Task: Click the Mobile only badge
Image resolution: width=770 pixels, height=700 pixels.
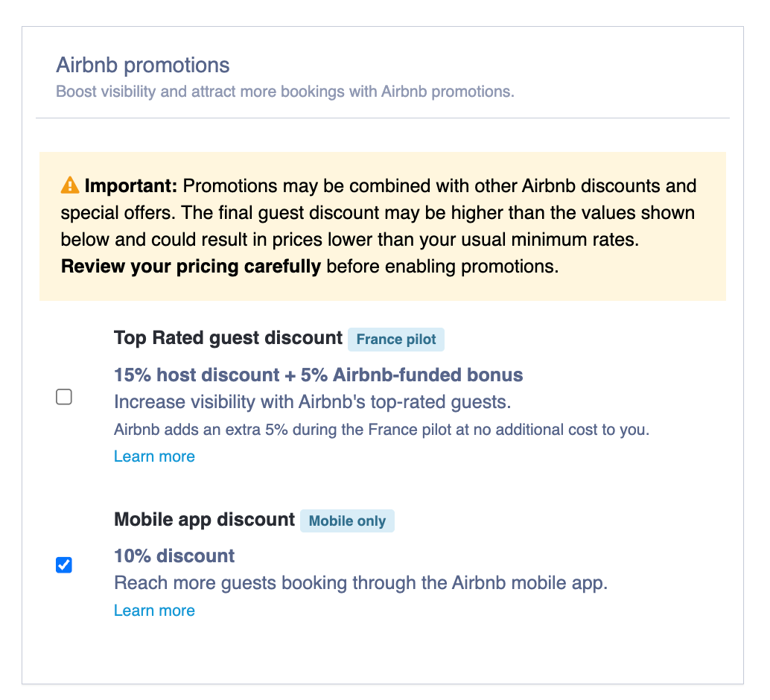Action: pos(347,521)
